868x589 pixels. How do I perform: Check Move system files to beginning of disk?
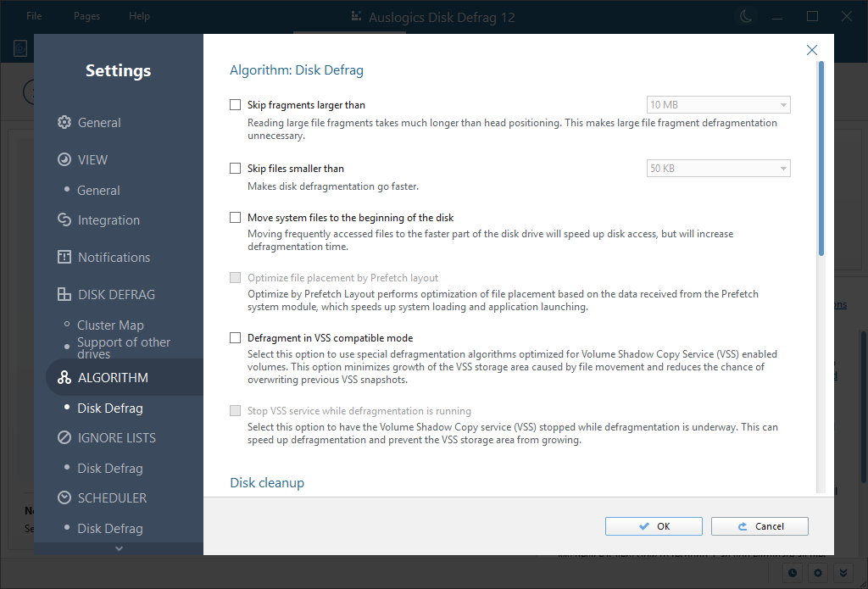click(x=236, y=218)
